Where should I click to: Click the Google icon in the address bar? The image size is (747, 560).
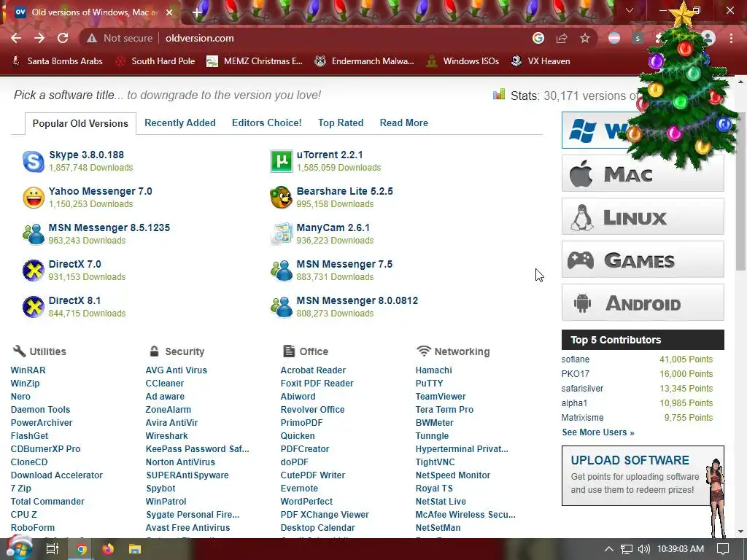[538, 38]
